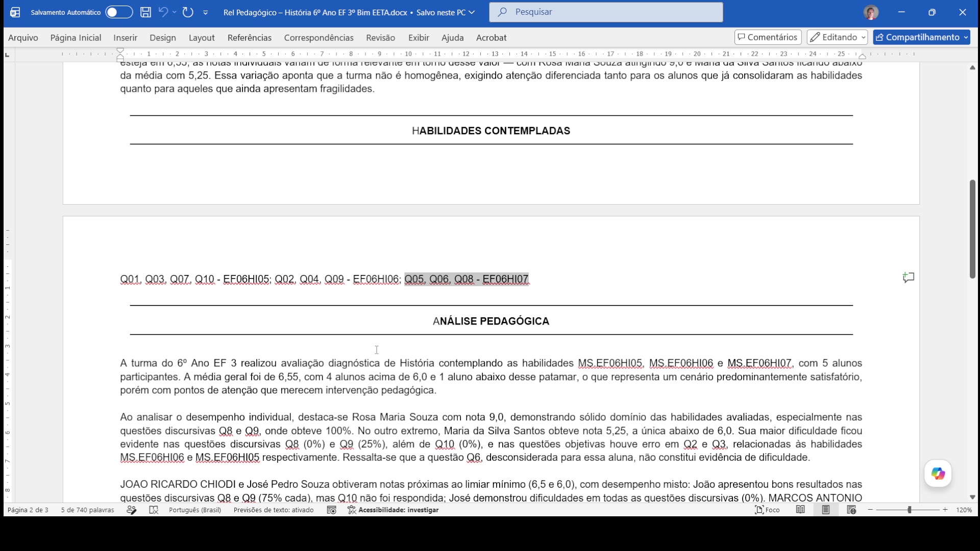Click the HABILIDADES CONTEMPLADAS heading
The image size is (980, 551).
(491, 131)
